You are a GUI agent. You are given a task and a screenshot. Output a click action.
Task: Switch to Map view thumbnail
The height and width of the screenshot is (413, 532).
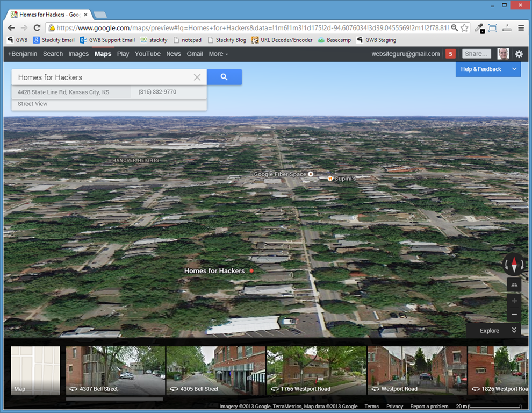tap(35, 371)
